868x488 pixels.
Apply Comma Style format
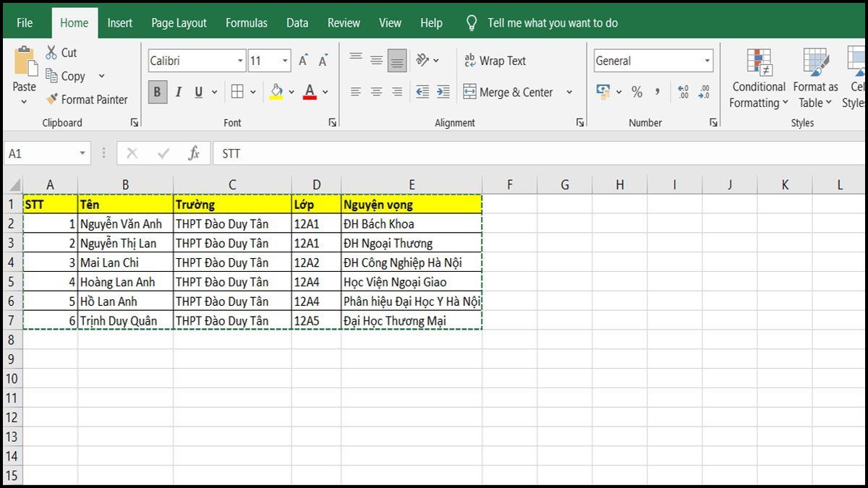click(x=657, y=92)
